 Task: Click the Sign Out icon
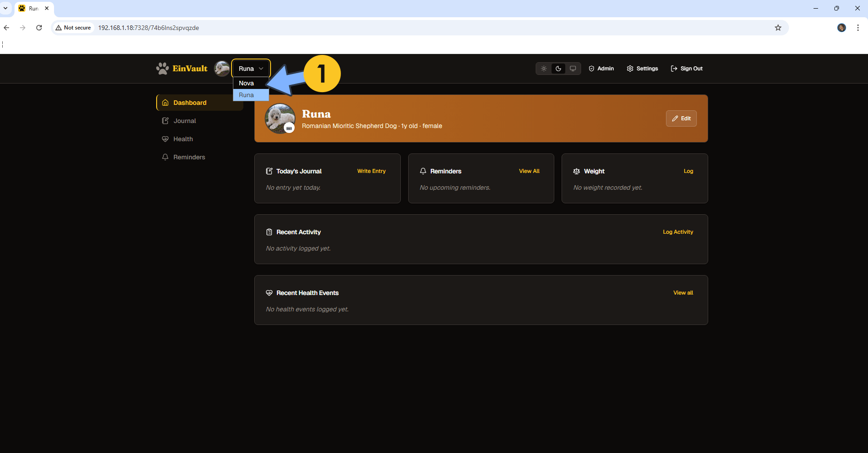674,69
